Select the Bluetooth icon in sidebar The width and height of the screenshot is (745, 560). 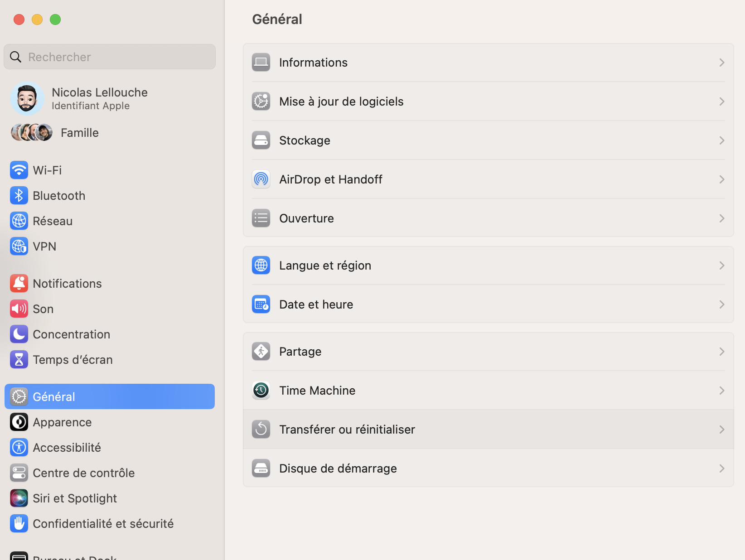tap(19, 196)
